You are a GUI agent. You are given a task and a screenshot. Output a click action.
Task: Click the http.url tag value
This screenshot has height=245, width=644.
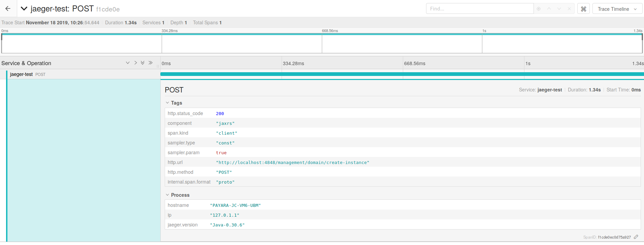292,163
